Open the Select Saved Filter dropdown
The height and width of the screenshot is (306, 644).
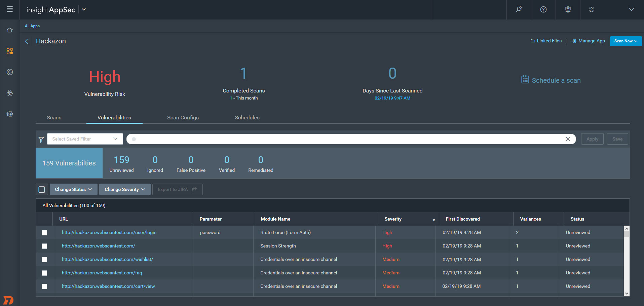point(85,139)
